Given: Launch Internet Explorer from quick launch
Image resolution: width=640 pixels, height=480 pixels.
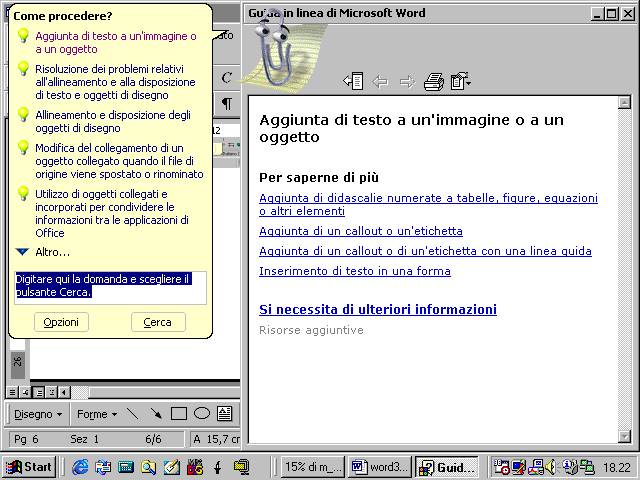Looking at the screenshot, I should (x=80, y=467).
